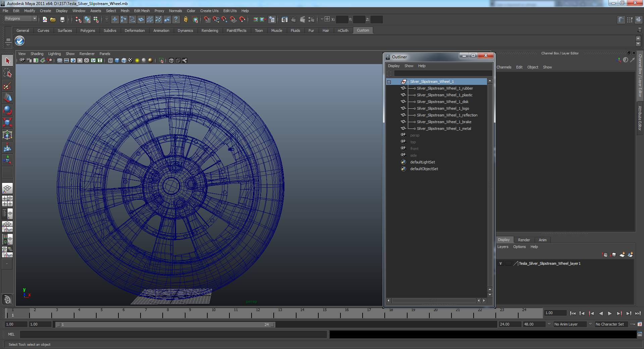
Task: Open the viewport Shading menu
Action: tap(37, 54)
